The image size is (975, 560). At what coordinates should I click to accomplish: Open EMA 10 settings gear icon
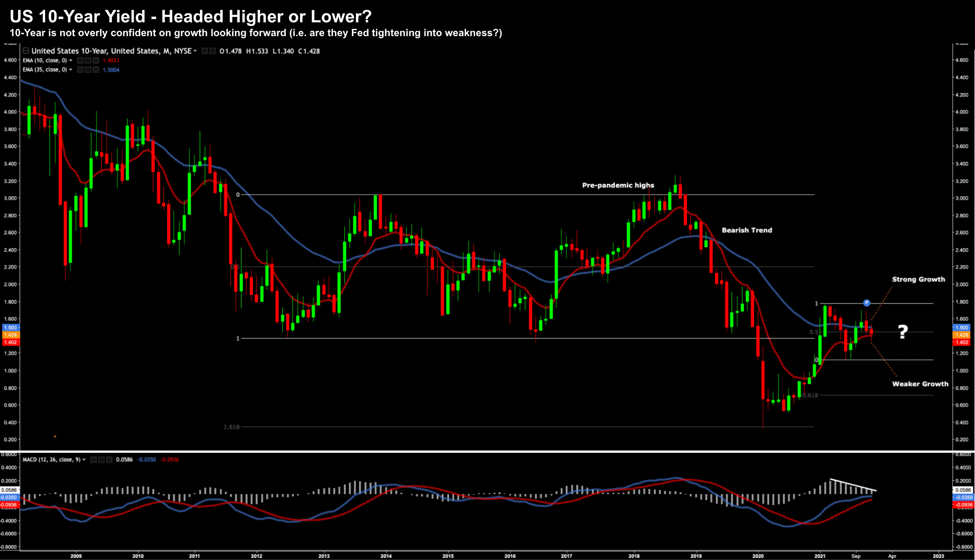coord(88,61)
